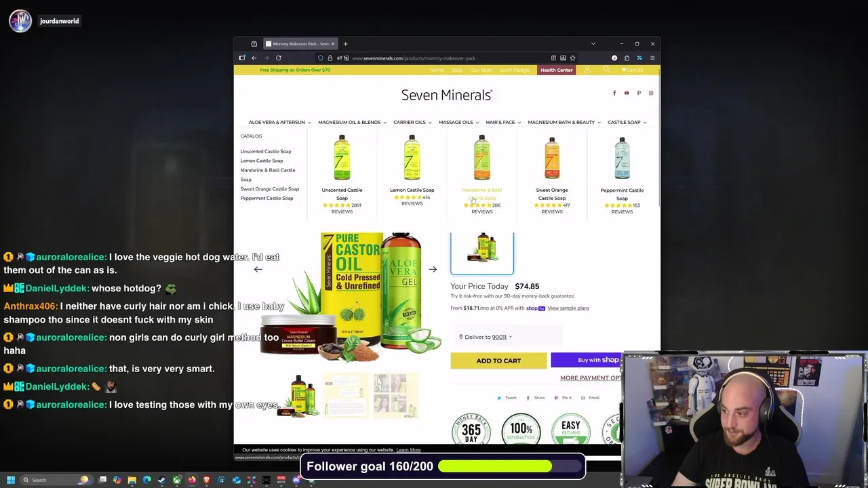The image size is (868, 488).
Task: Share product via Email
Action: click(591, 398)
